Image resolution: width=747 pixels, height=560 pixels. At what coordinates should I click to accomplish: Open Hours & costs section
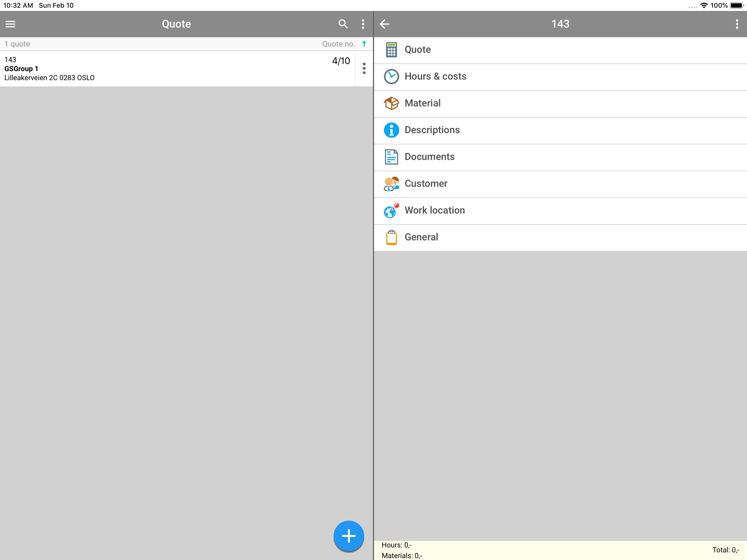pyautogui.click(x=560, y=77)
